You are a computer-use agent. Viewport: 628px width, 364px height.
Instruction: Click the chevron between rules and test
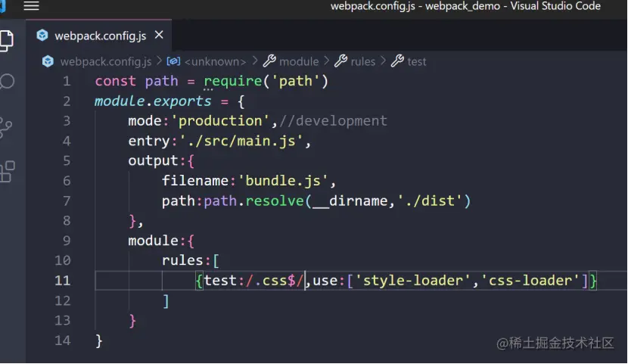(384, 61)
